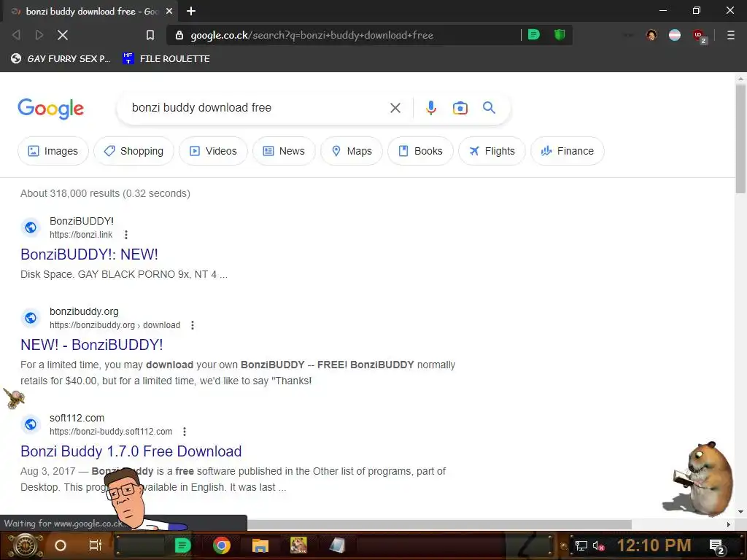
Task: Start voice search with microphone icon
Action: (430, 108)
